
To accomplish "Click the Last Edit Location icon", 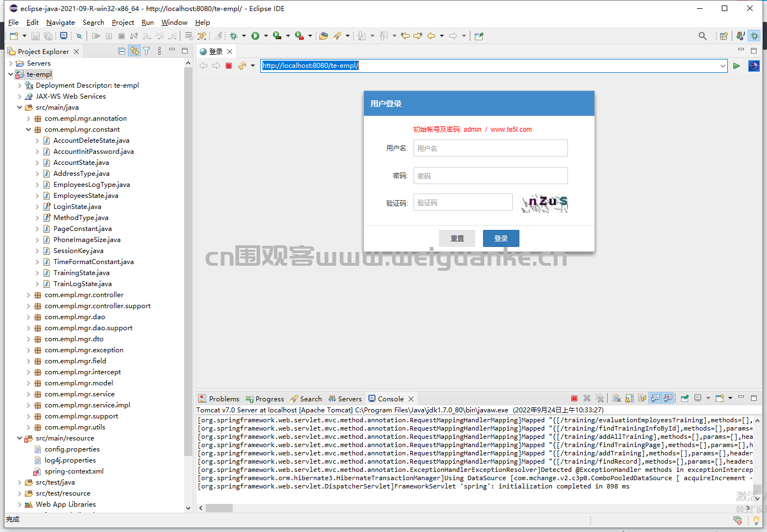I will click(x=405, y=36).
